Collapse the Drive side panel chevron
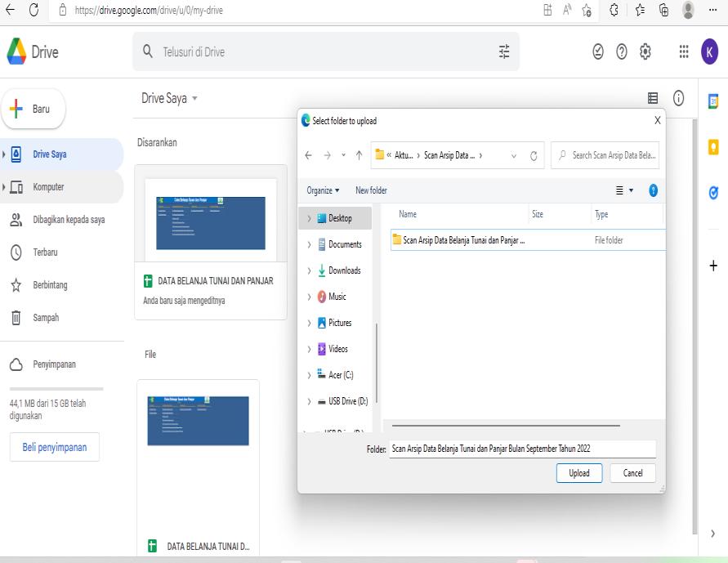Screen dimensions: 728x563 click(712, 534)
